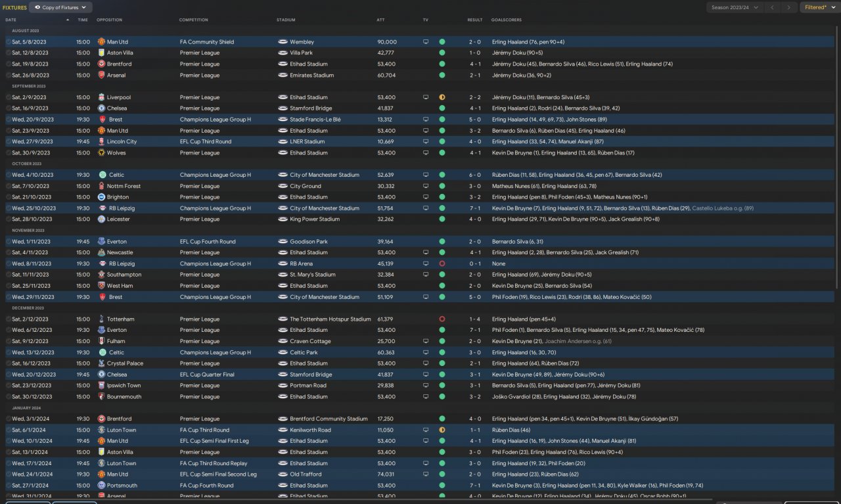Click the Celtic badge on the 4/10/2023 fixture
Image resolution: width=841 pixels, height=504 pixels.
[101, 175]
